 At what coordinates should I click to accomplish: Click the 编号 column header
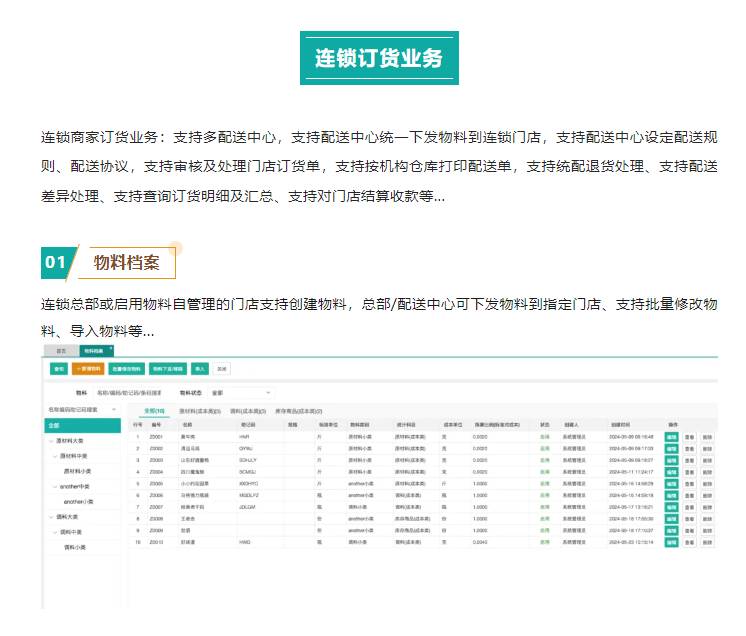(156, 425)
